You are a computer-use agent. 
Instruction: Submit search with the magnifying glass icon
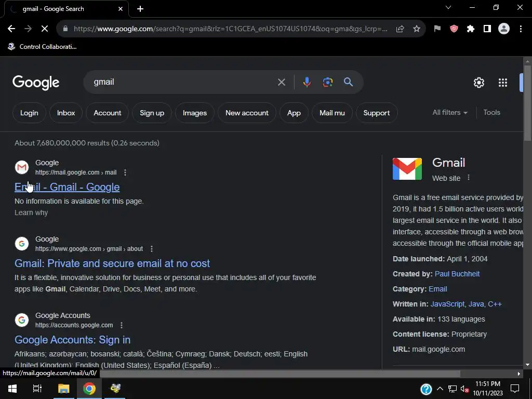click(x=349, y=82)
